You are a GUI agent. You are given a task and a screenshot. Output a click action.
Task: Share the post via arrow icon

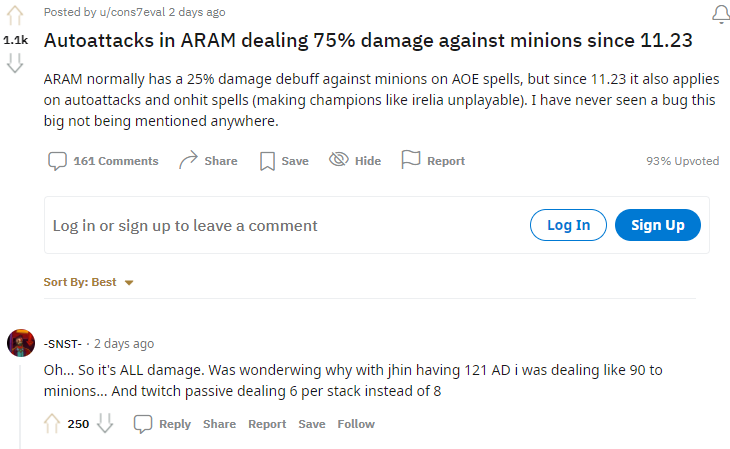coord(208,161)
